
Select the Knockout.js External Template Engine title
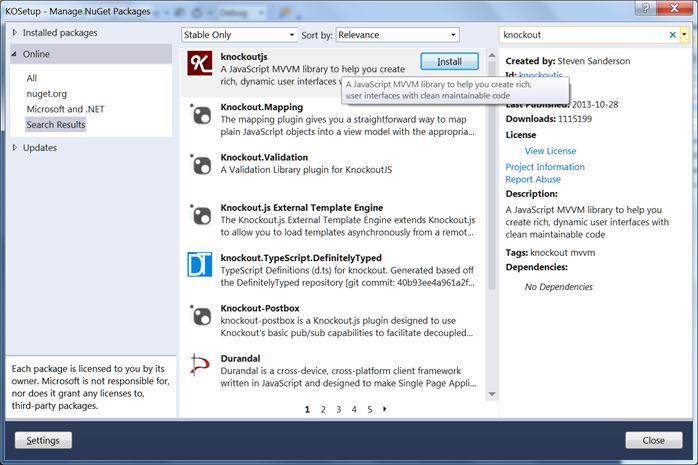pyautogui.click(x=302, y=207)
